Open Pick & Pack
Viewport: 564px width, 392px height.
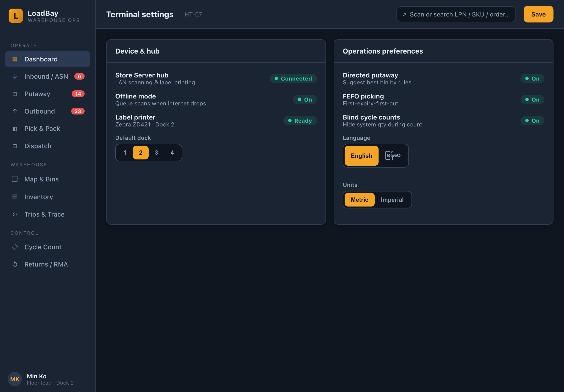[x=48, y=129]
